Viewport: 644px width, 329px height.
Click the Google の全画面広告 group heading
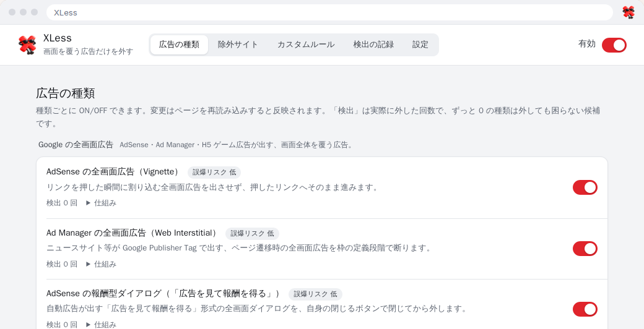[x=76, y=145]
